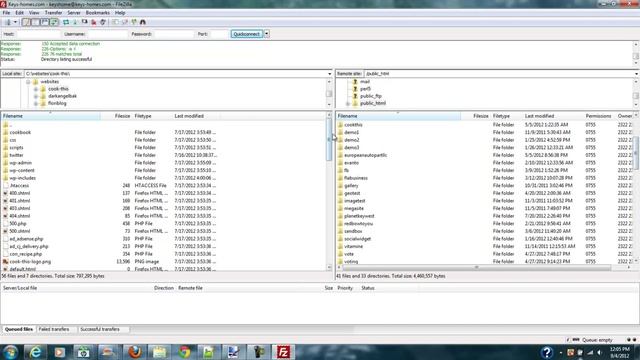Open the Site Manager

7,22
